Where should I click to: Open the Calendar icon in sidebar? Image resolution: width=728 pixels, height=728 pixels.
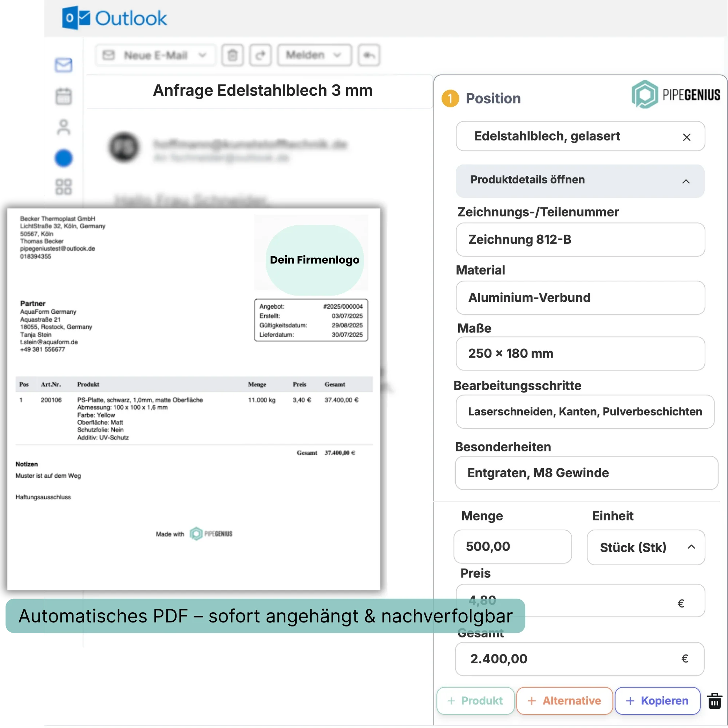click(x=63, y=96)
